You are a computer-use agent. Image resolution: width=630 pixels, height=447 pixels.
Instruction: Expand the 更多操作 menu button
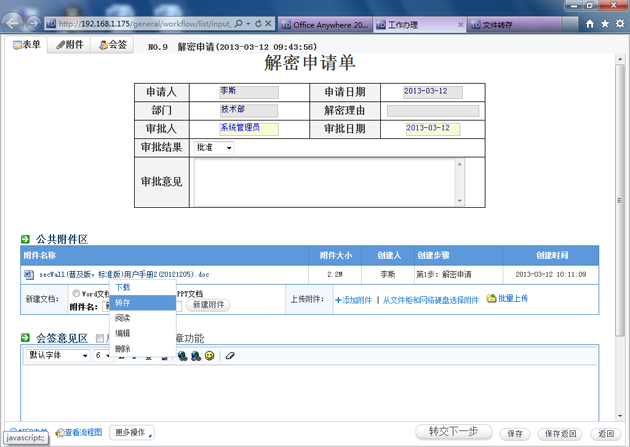pos(132,432)
